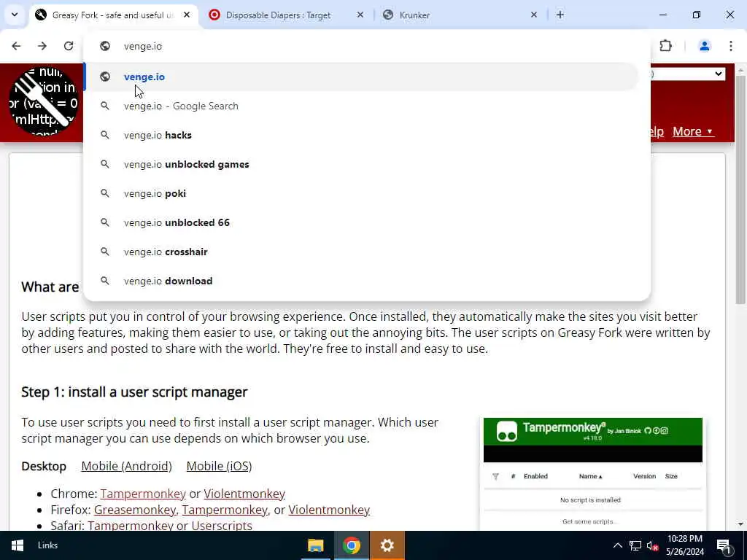The image size is (747, 560).
Task: Click the Tampermonkey screenshot thumbnail
Action: [592, 474]
